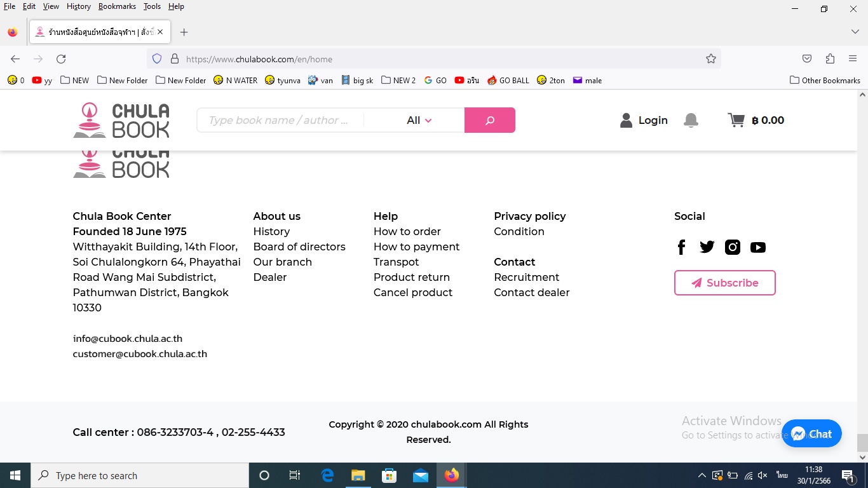Open the How to order link

[407, 231]
